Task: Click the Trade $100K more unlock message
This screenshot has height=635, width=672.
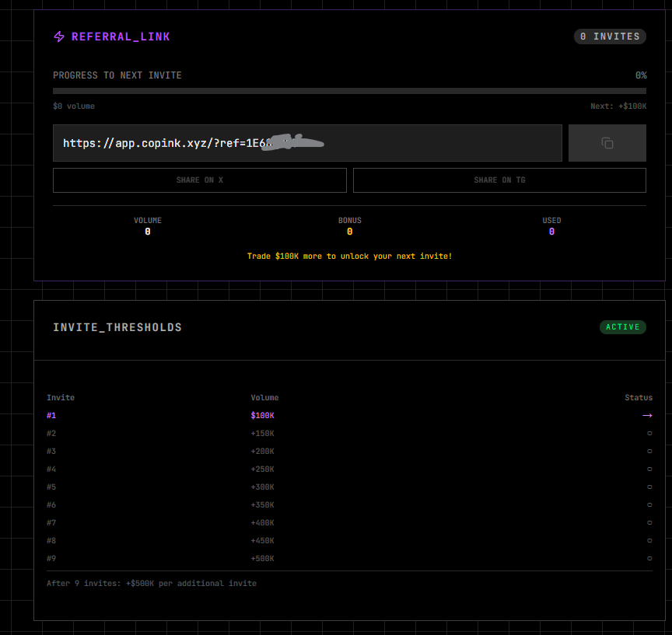Action: click(349, 256)
